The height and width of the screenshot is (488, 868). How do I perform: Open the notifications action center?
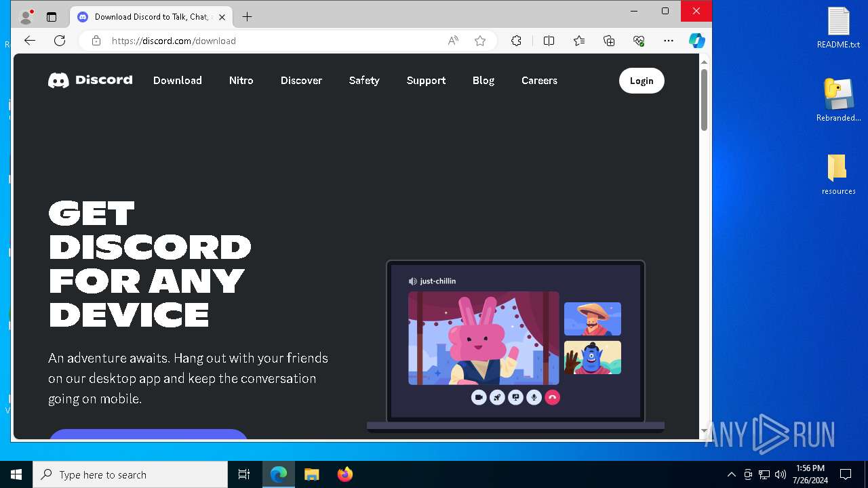846,474
